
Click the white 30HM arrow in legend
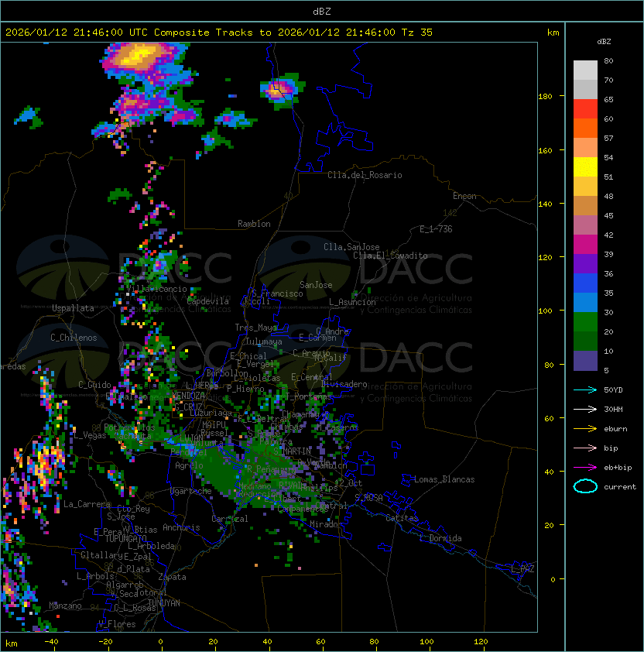pyautogui.click(x=585, y=410)
